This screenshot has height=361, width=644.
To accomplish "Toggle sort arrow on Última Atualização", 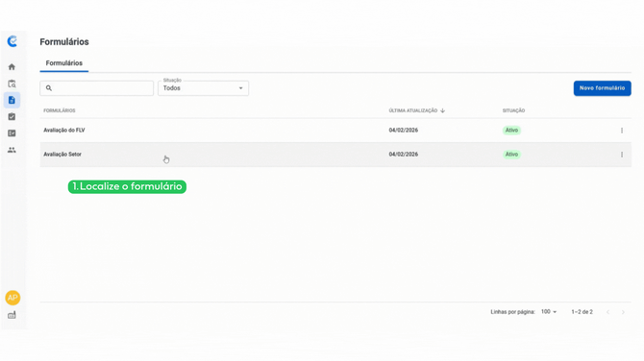I will click(x=442, y=110).
